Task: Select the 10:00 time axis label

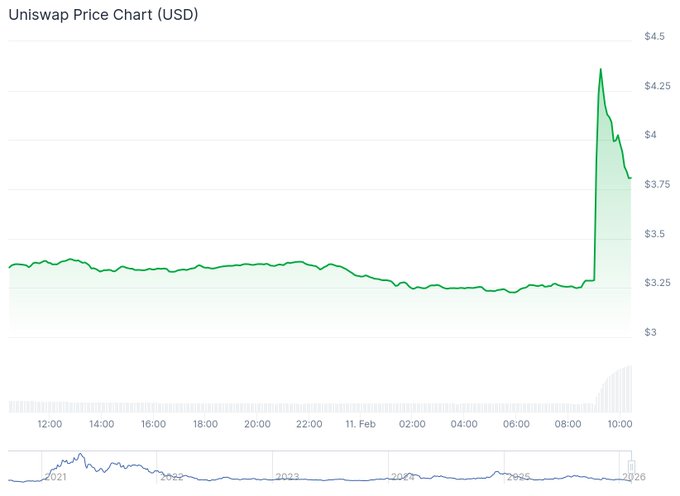Action: tap(619, 424)
